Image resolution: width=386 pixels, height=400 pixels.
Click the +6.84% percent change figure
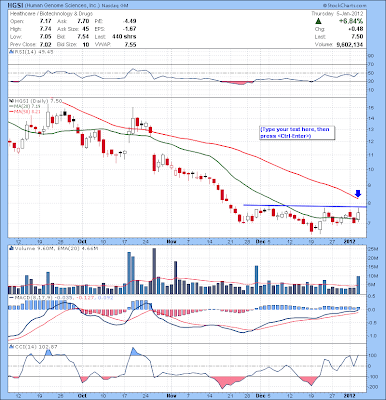351,21
